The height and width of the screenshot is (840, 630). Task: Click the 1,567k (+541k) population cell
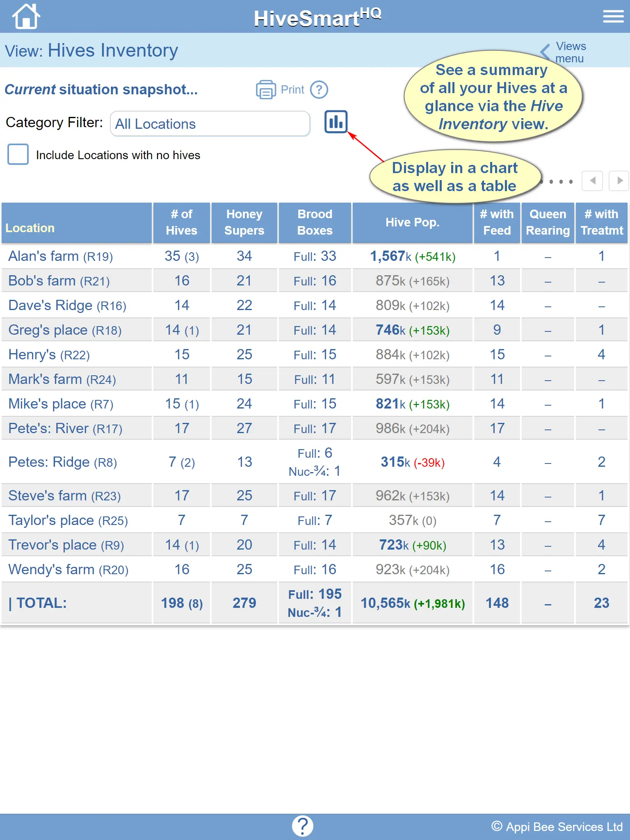[x=413, y=256]
